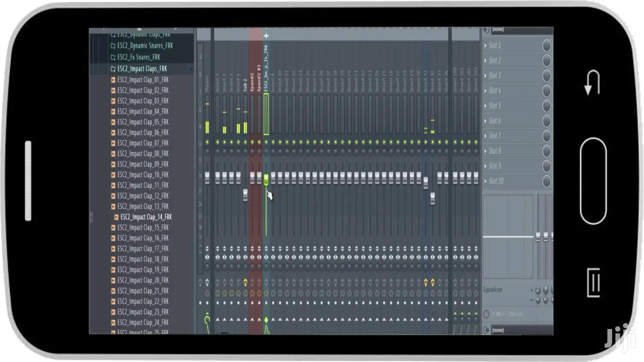Click the Slot 1 mix level knob

tap(547, 45)
